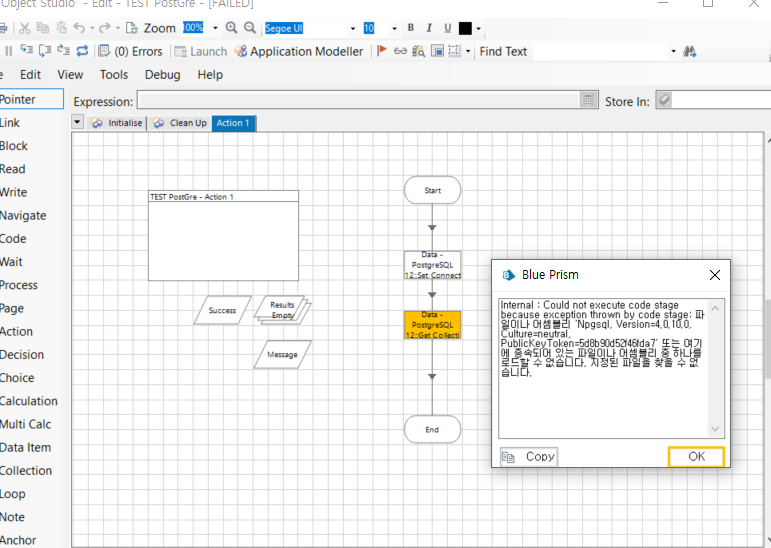The height and width of the screenshot is (548, 771).
Task: Switch to the Clean Up tab
Action: (180, 123)
